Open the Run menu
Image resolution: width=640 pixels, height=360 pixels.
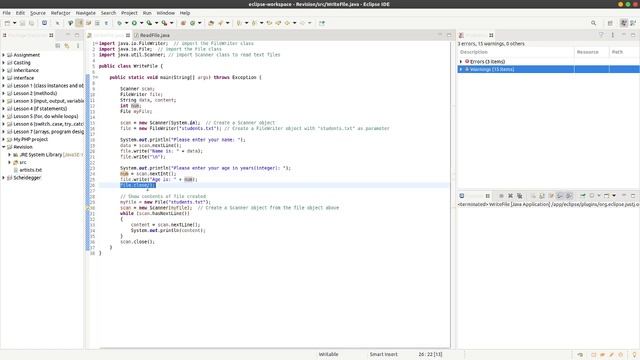tap(147, 13)
